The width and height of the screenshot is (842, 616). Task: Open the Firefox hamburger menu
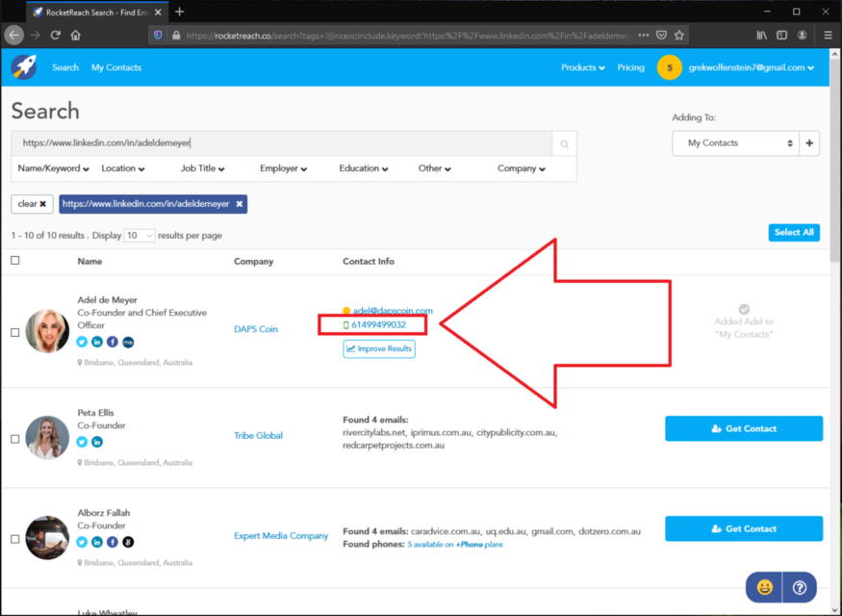[828, 35]
